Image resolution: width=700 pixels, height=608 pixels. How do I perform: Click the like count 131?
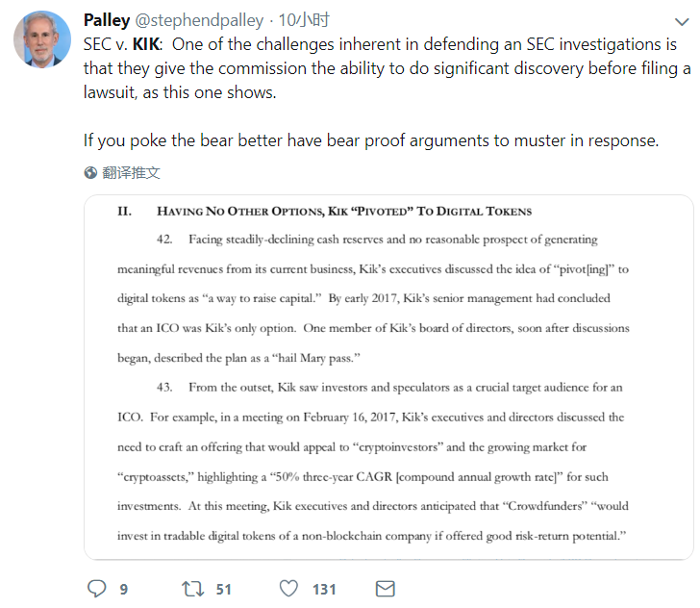pyautogui.click(x=324, y=589)
